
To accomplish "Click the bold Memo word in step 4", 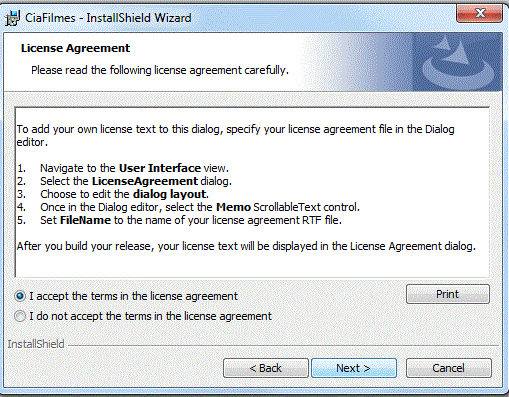I will point(233,207).
